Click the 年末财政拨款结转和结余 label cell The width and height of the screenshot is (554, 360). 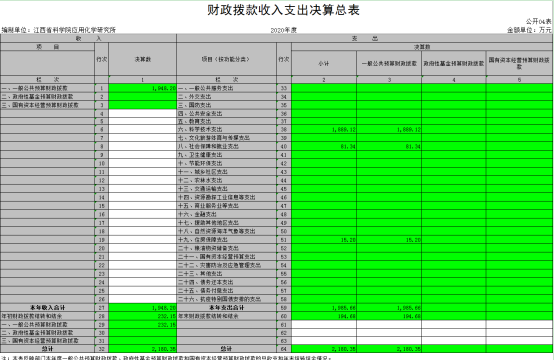pyautogui.click(x=226, y=316)
